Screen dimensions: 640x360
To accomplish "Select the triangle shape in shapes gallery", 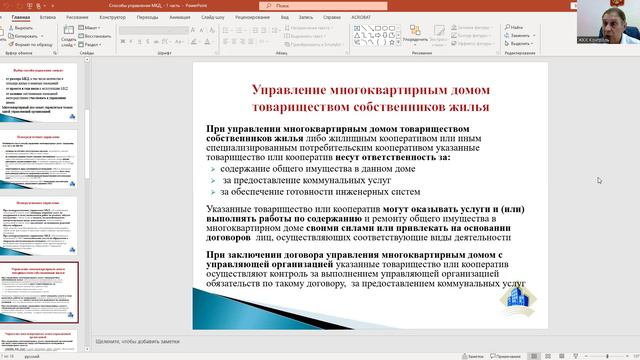I will 357,36.
